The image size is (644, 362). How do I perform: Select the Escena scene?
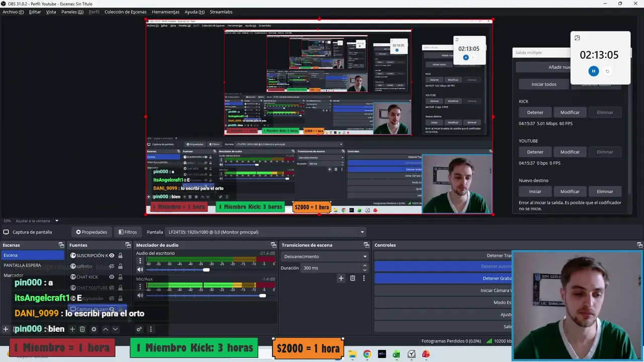[32, 255]
